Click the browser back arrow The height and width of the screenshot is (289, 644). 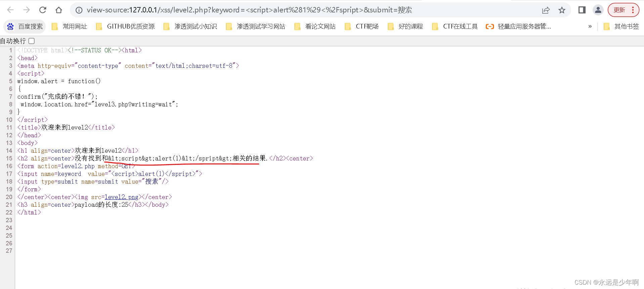click(x=10, y=10)
